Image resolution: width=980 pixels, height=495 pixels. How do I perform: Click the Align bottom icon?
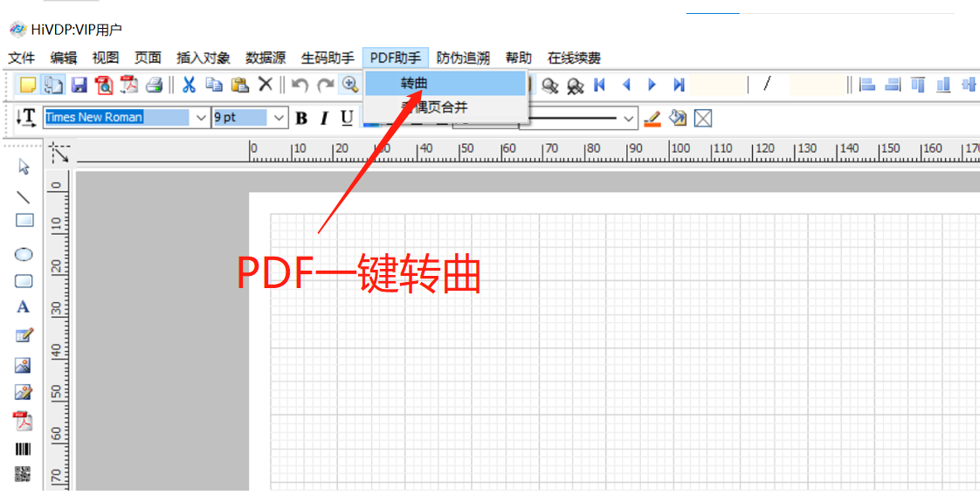tap(943, 85)
